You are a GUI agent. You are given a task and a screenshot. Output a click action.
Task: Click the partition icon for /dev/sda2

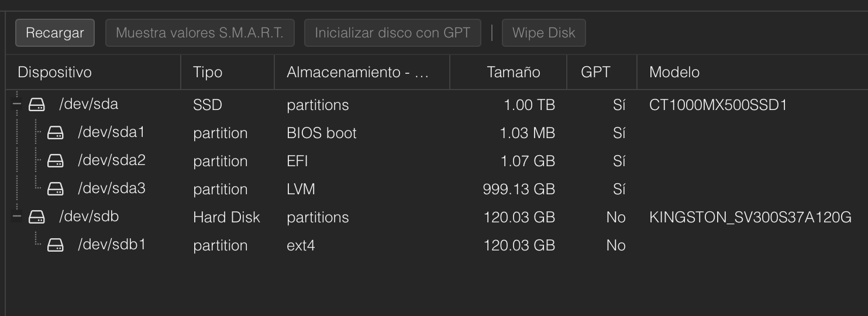point(56,161)
